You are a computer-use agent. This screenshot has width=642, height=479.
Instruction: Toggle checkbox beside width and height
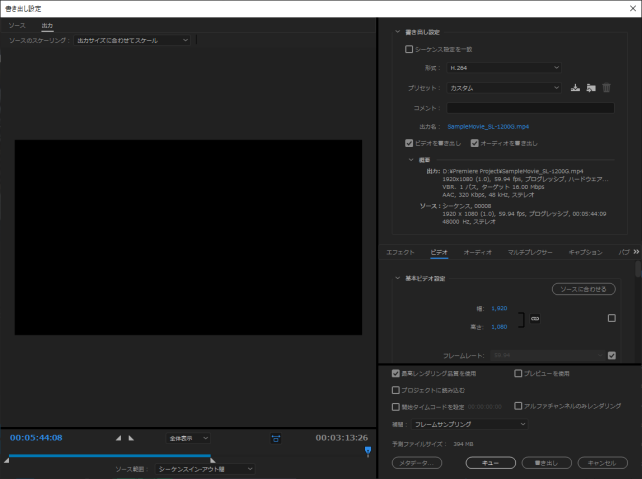pyautogui.click(x=612, y=318)
